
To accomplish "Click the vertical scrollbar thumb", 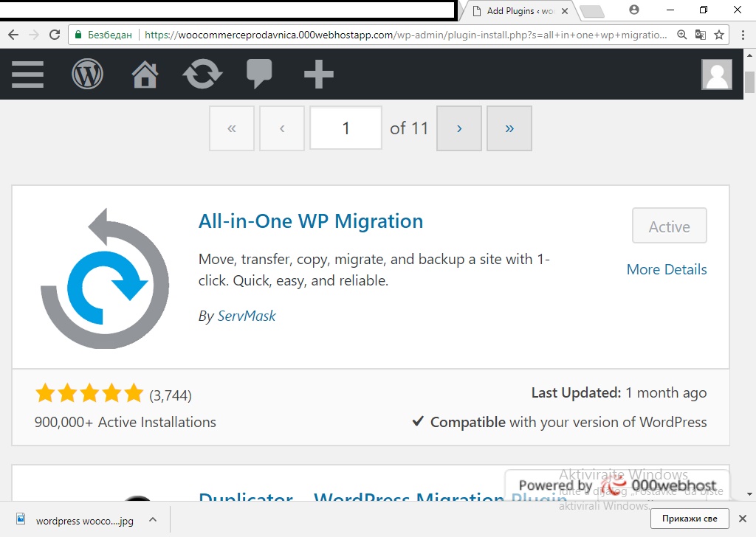I will 749,82.
